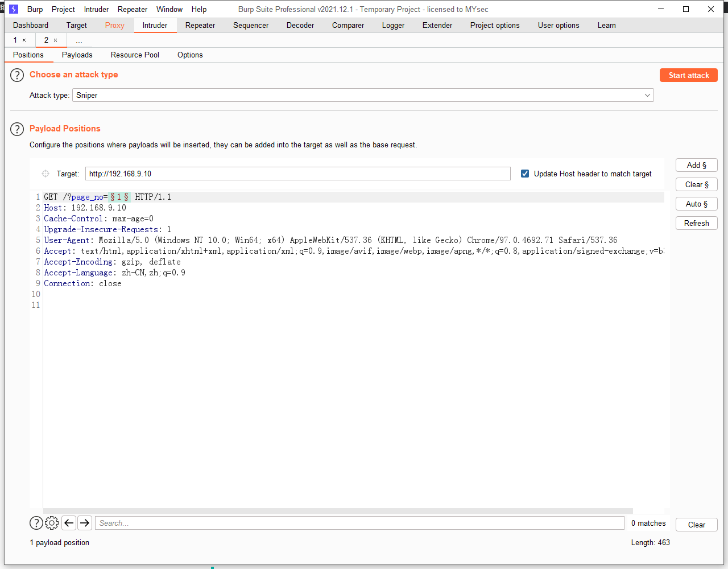Open search settings gear icon
728x569 pixels.
coord(52,523)
